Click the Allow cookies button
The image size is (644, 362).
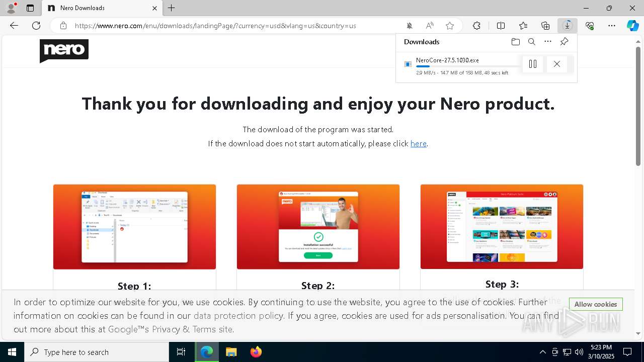(x=596, y=304)
